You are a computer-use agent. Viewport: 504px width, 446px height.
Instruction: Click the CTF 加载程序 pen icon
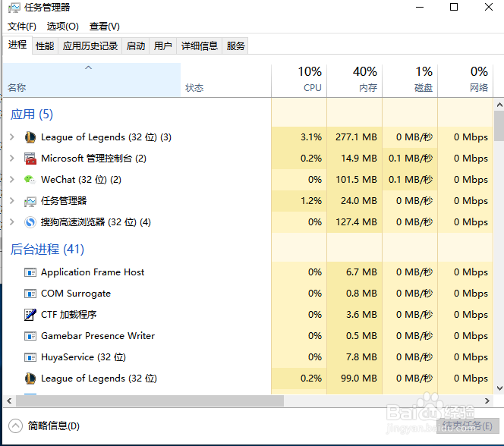click(x=30, y=315)
